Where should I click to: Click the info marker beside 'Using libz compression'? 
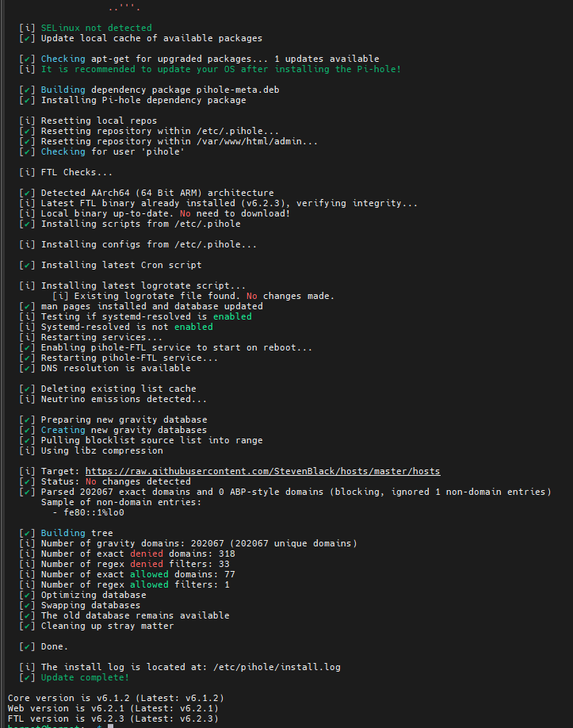pos(27,450)
